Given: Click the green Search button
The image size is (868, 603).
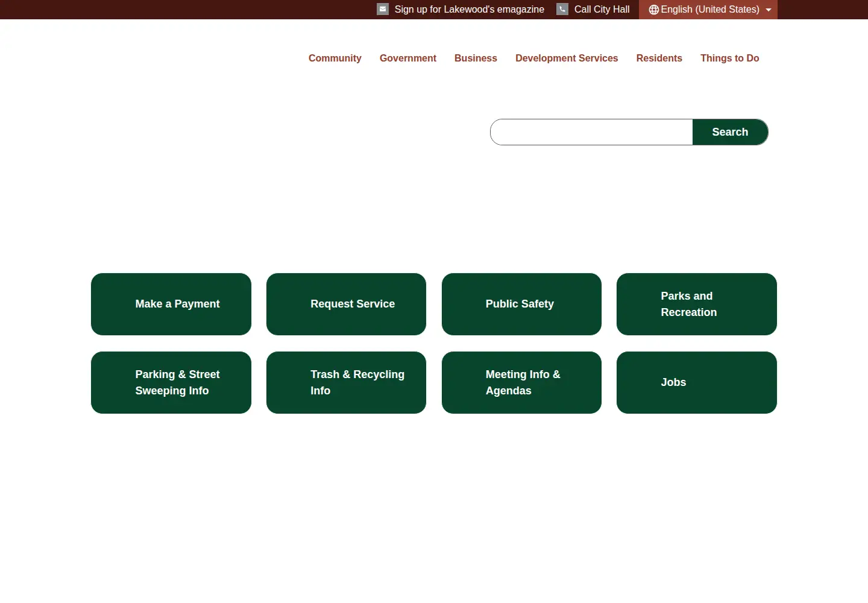Looking at the screenshot, I should pyautogui.click(x=731, y=132).
